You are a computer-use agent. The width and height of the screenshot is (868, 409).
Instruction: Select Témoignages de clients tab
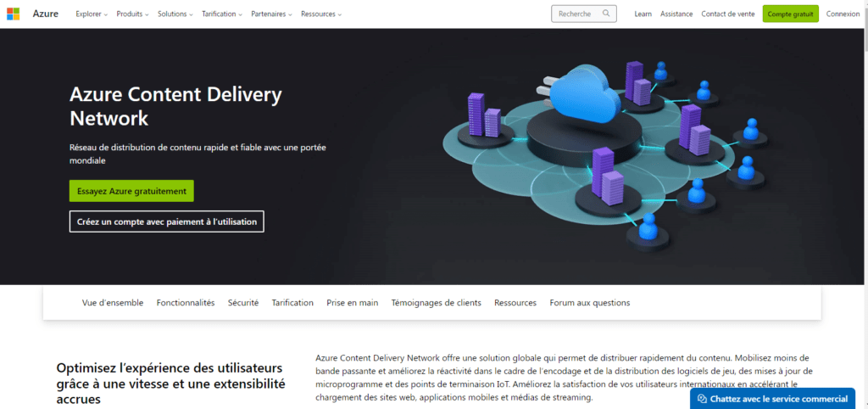point(437,303)
